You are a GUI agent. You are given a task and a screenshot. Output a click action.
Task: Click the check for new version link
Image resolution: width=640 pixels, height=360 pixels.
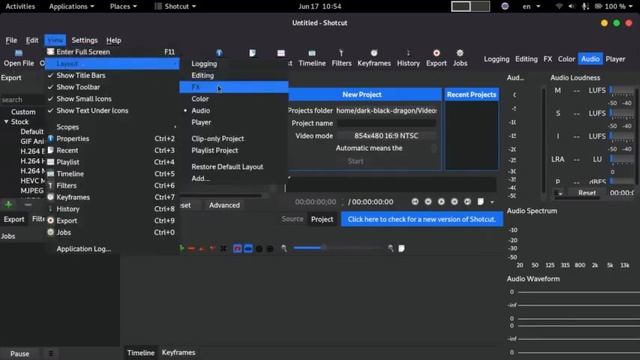click(x=422, y=219)
